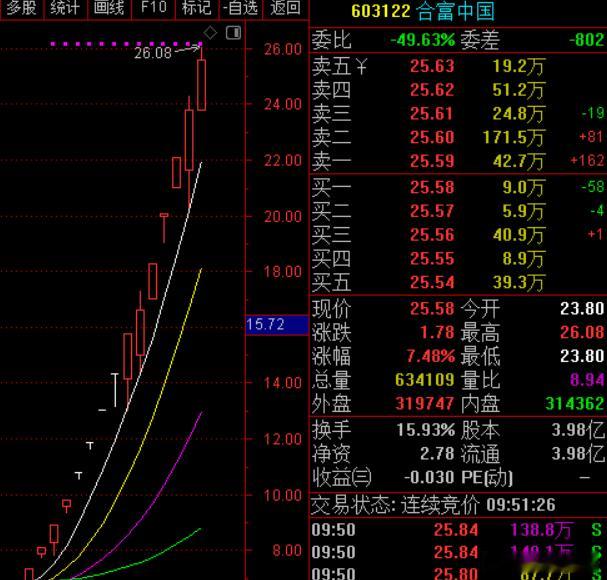The height and width of the screenshot is (580, 607).
Task: Click the 标记 mark button
Action: pos(197,8)
